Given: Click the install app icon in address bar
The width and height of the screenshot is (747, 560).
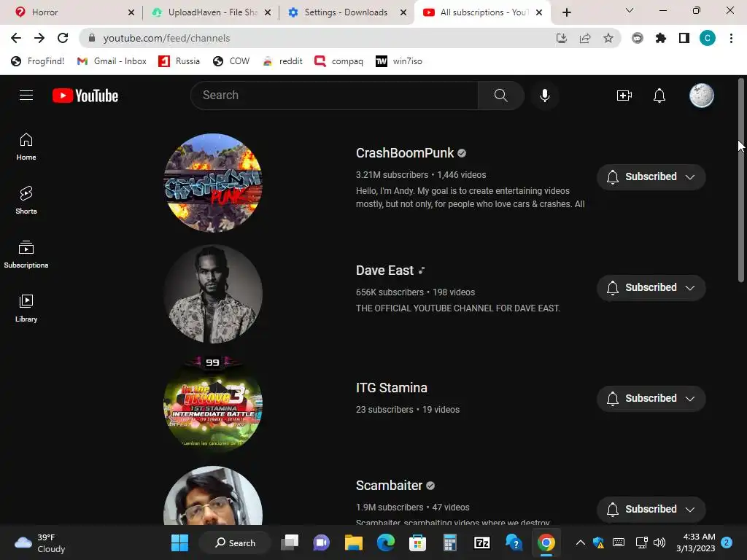Looking at the screenshot, I should [562, 38].
